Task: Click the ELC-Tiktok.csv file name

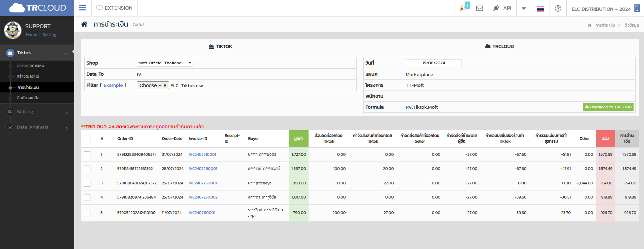Action: point(187,86)
